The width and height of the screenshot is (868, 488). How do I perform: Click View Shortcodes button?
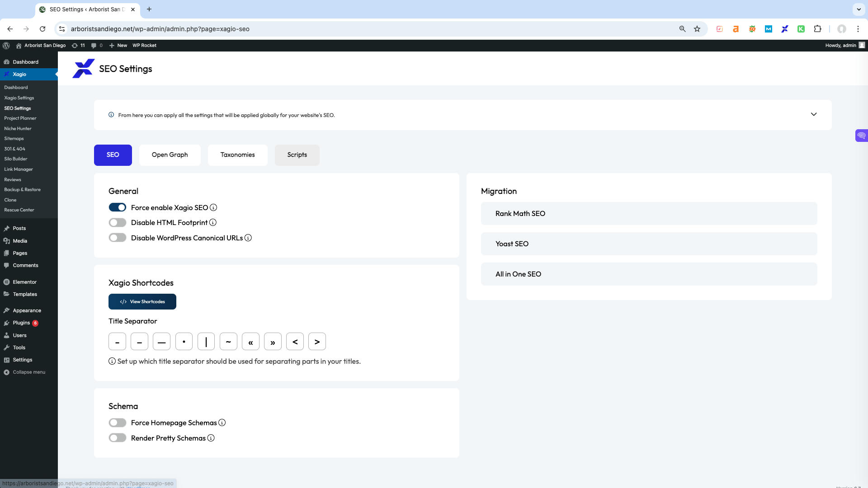pyautogui.click(x=142, y=302)
